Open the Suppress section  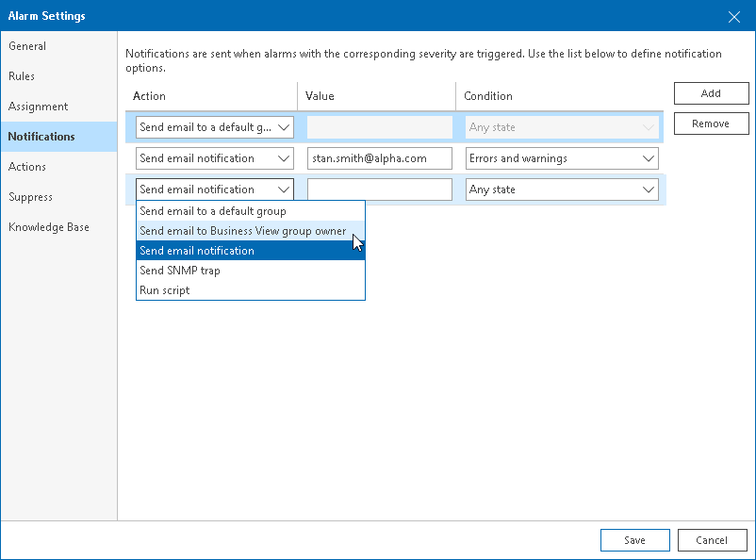point(30,196)
